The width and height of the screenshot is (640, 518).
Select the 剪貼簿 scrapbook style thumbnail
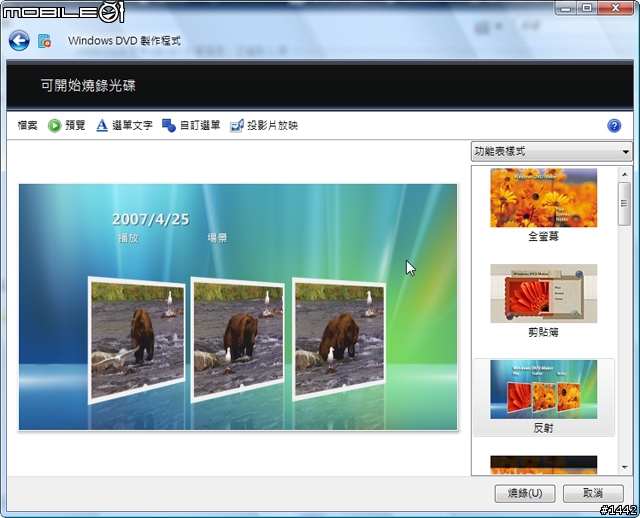tap(543, 293)
